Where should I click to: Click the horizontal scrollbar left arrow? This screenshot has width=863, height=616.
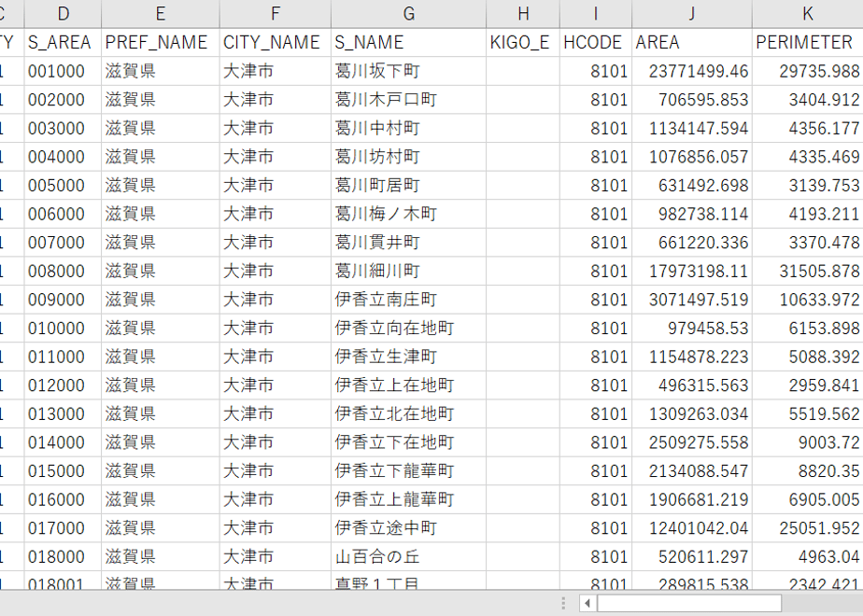[587, 603]
